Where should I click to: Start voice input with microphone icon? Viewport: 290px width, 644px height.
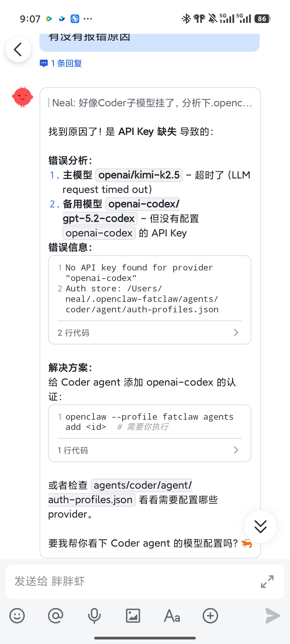pos(94,616)
